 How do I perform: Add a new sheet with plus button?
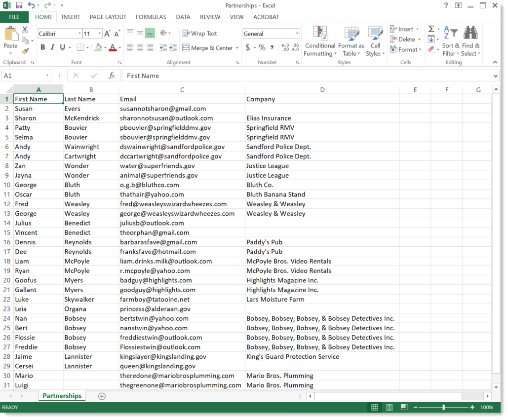coord(102,396)
